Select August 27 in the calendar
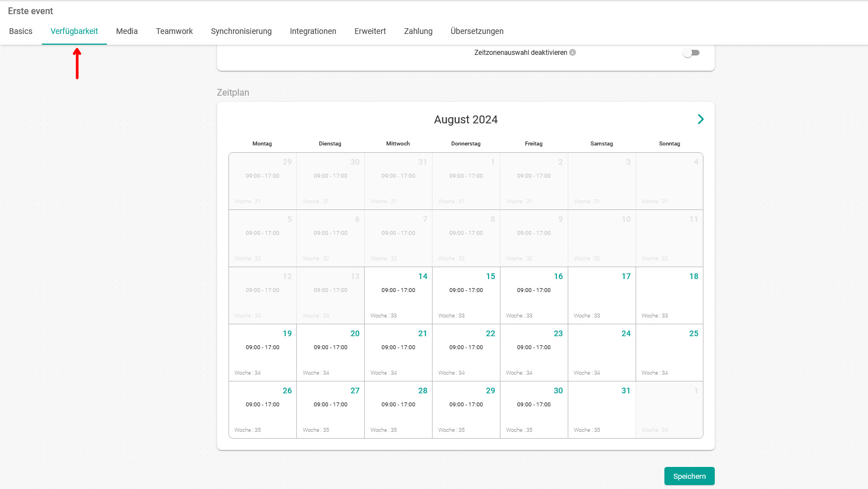 pos(330,410)
